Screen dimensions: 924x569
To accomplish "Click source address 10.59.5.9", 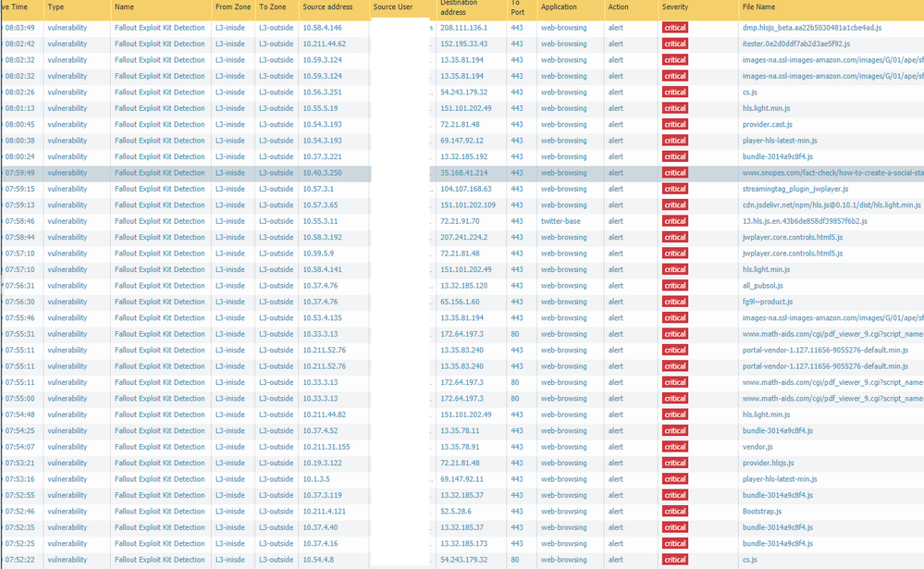I will coord(318,254).
